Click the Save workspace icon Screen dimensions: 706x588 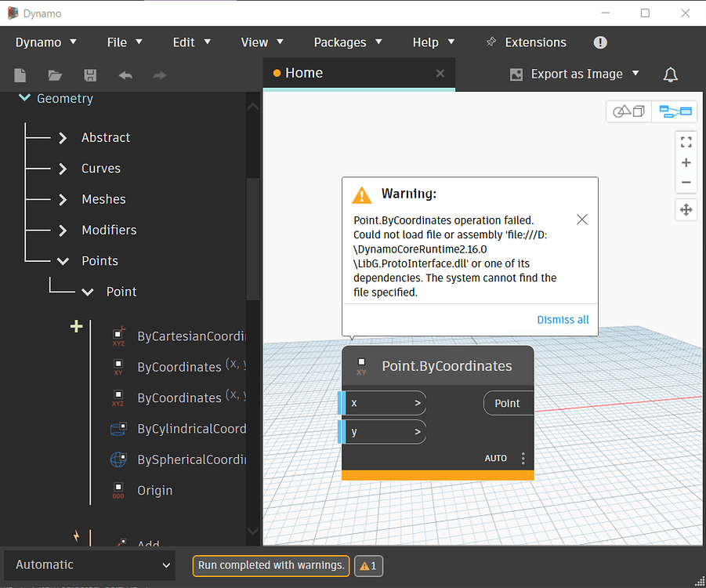(x=89, y=75)
